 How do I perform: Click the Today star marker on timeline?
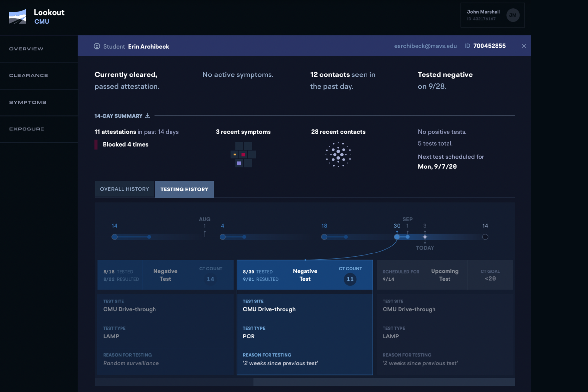[425, 237]
